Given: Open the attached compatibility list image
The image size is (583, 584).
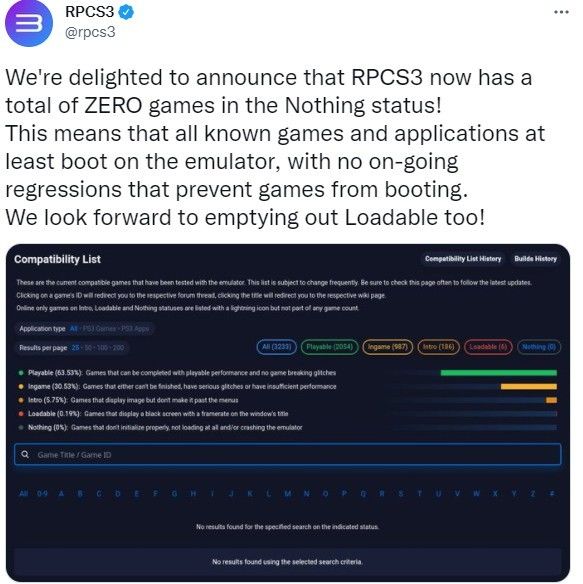Looking at the screenshot, I should [x=288, y=412].
